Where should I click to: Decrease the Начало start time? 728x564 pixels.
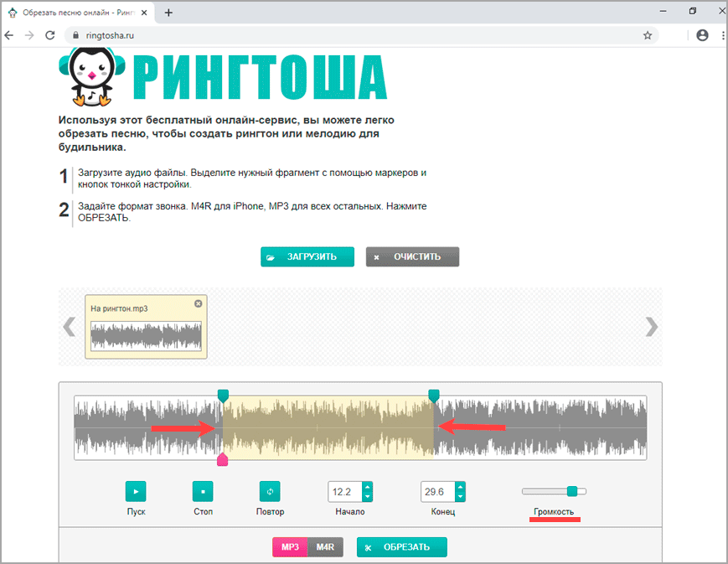coord(367,497)
